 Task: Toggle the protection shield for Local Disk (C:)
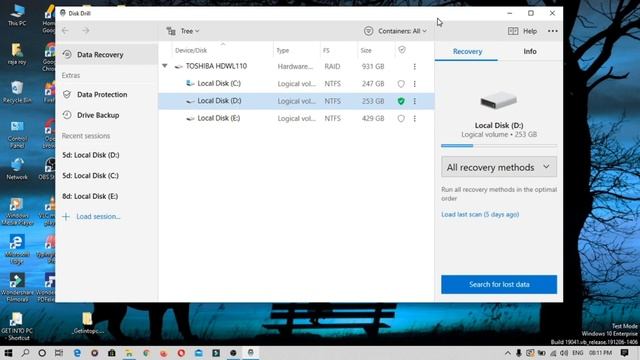pyautogui.click(x=401, y=84)
